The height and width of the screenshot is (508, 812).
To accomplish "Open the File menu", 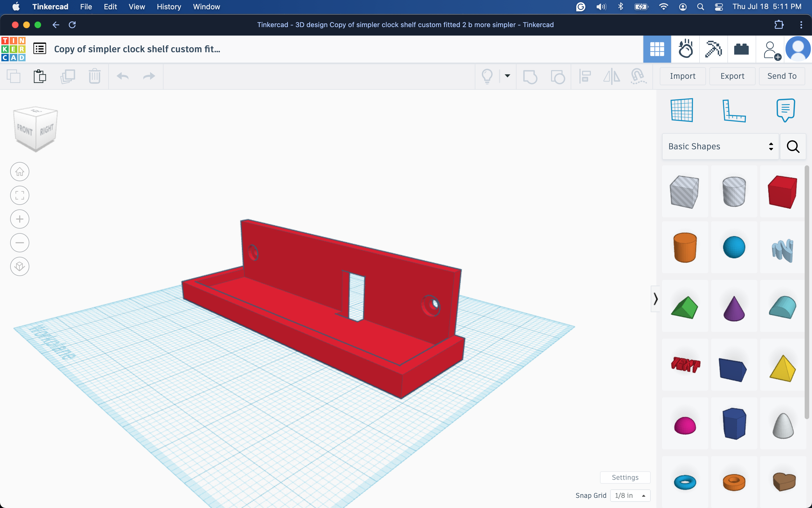I will coord(86,7).
